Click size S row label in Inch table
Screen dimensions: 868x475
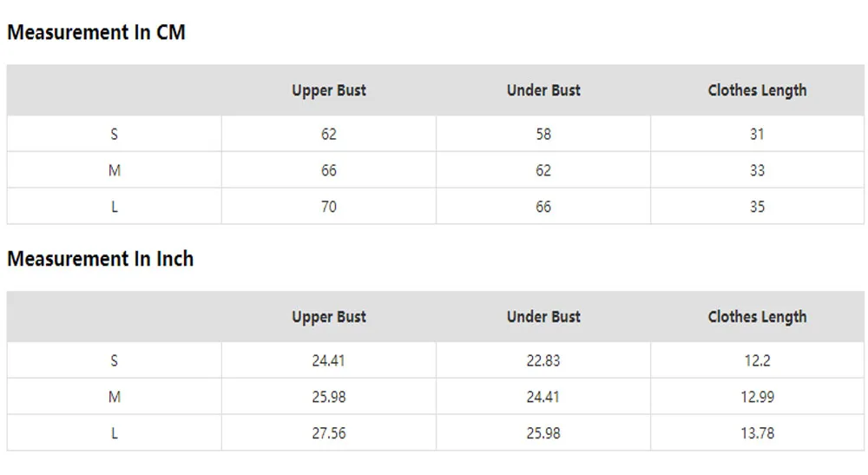pyautogui.click(x=114, y=360)
